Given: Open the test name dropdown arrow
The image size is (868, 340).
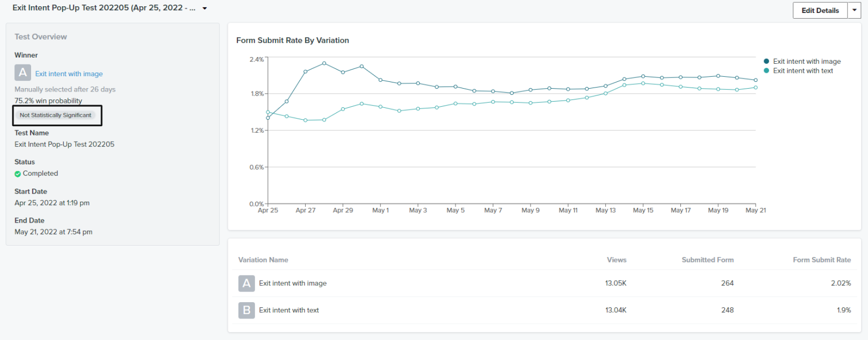Looking at the screenshot, I should click(205, 8).
